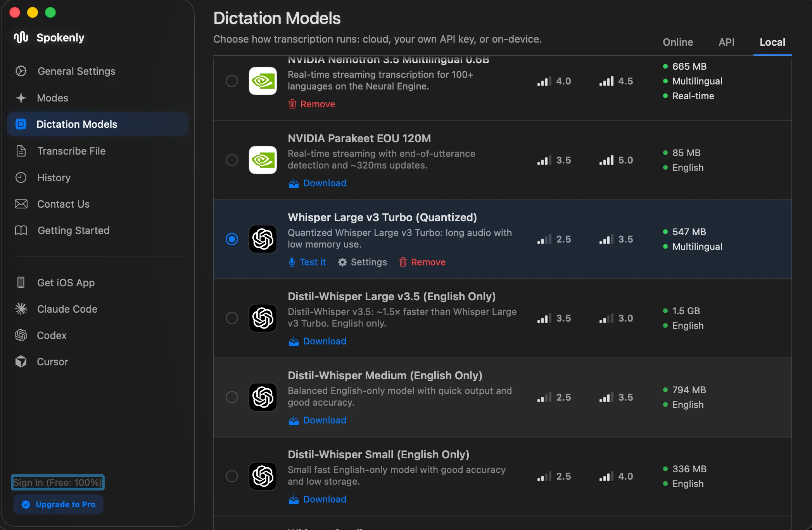Click the Codex knot icon
Screen dimensions: 812x530
tap(21, 335)
